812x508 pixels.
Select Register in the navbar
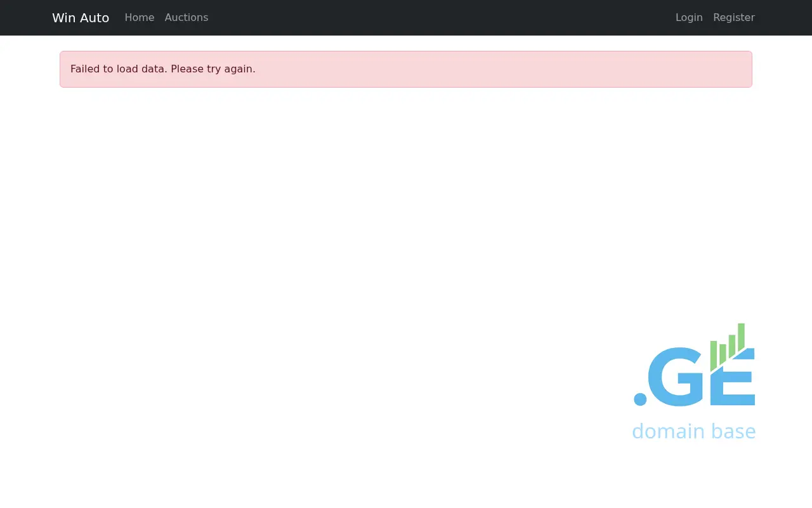point(734,18)
